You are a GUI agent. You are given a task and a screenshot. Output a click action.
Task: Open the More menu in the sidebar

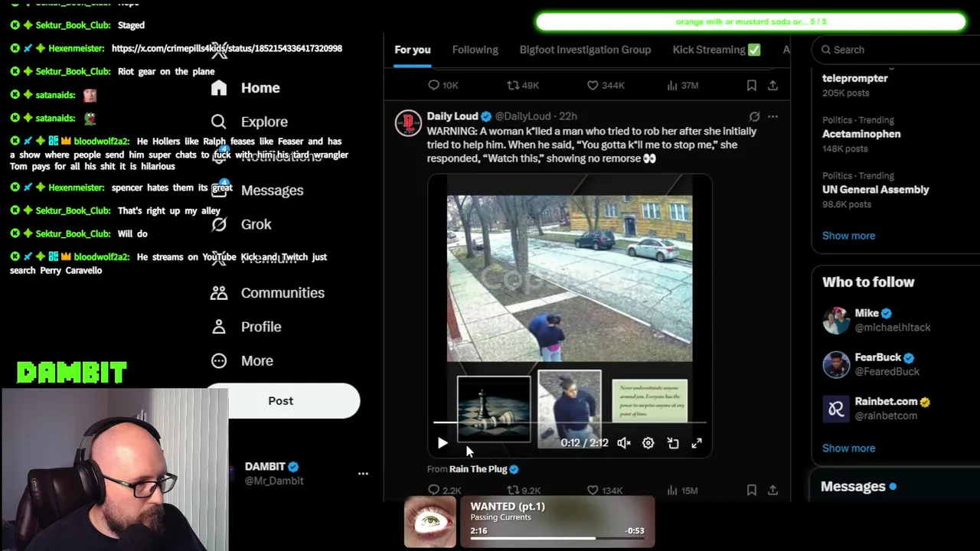coord(241,360)
